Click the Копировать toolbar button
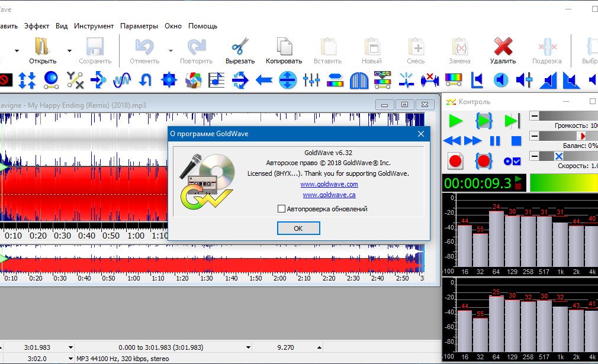This screenshot has width=598, height=364. (284, 50)
